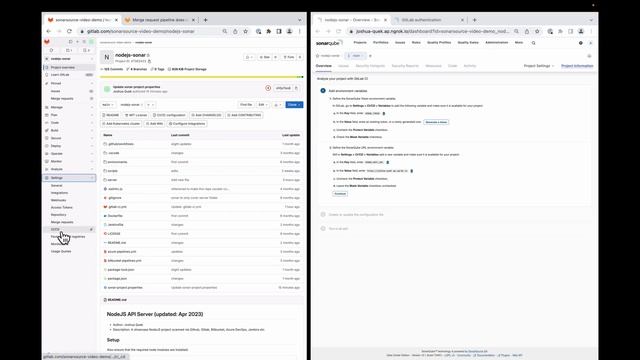
Task: Open the notifications bell dropdown on the project header
Action: click(x=249, y=57)
